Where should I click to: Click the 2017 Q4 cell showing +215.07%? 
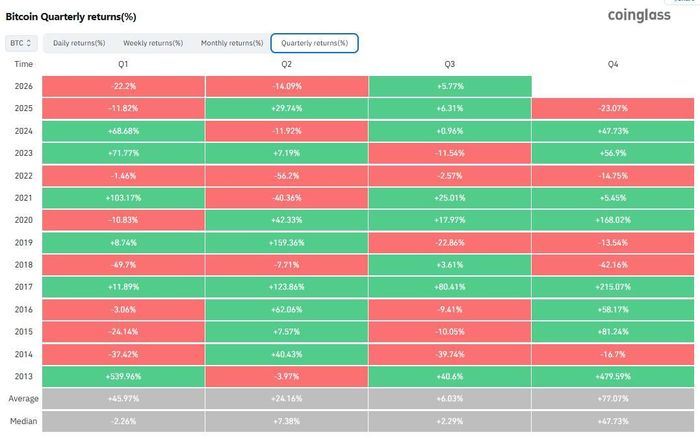[x=613, y=287]
